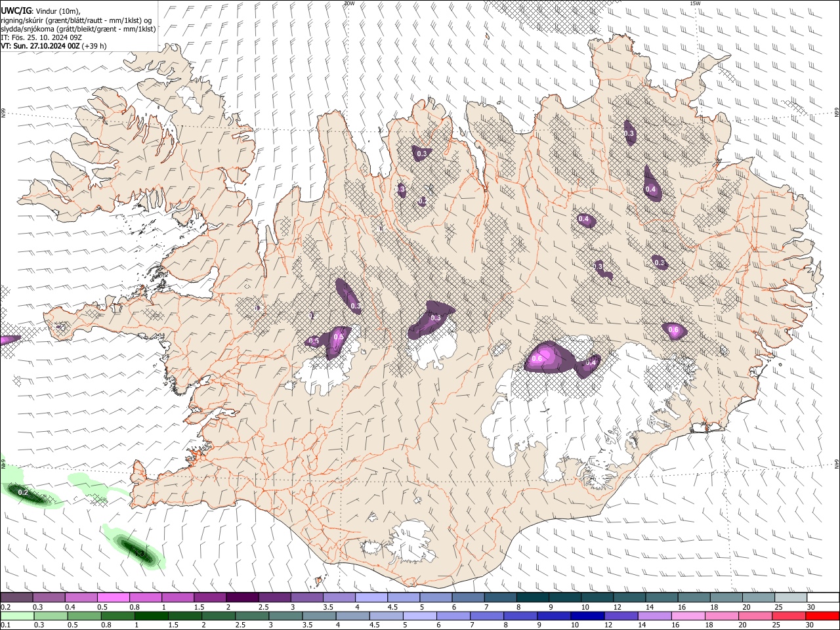
Task: Pick the light periwinkle 4–4.5 snow legend swatch
Action: coord(371,597)
